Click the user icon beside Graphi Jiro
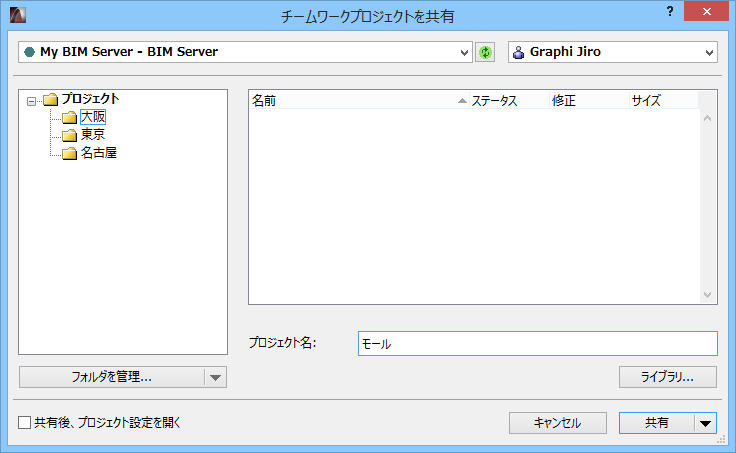Viewport: 736px width, 453px height. 518,53
